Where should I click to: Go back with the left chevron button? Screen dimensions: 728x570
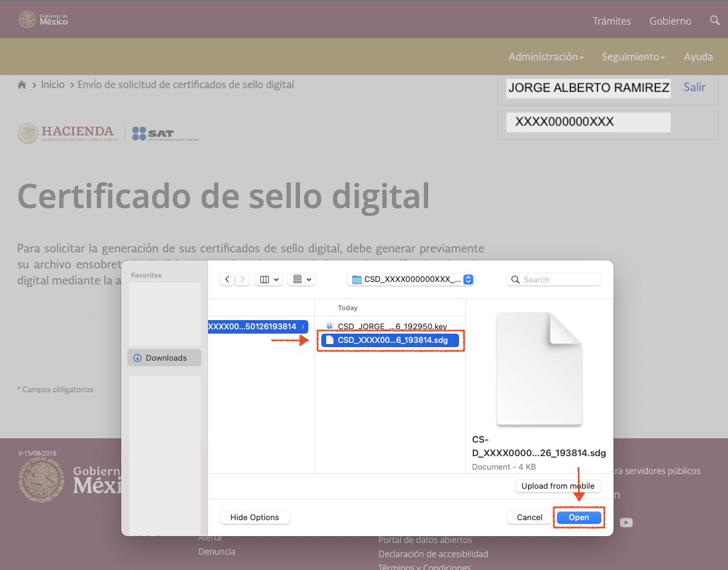pos(227,279)
